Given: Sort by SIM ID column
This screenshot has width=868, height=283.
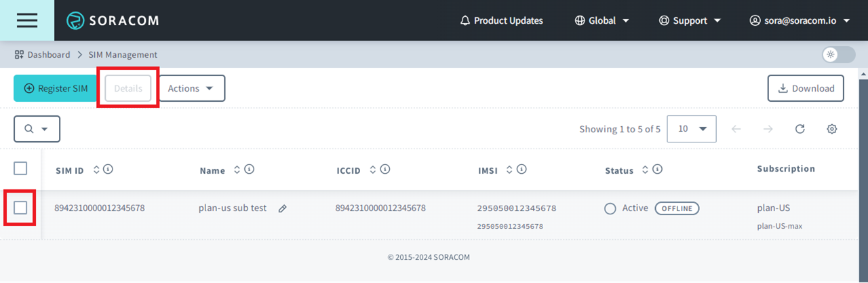Looking at the screenshot, I should [x=96, y=170].
